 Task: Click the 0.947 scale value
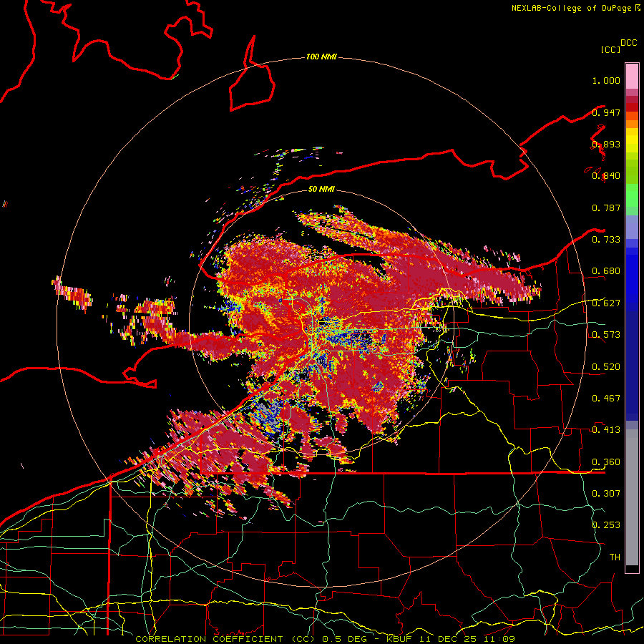click(606, 112)
